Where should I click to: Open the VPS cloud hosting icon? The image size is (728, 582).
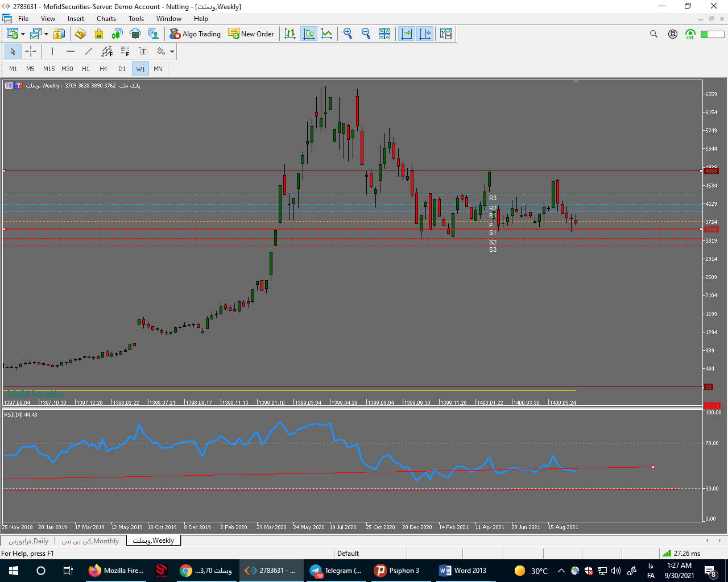(135, 34)
